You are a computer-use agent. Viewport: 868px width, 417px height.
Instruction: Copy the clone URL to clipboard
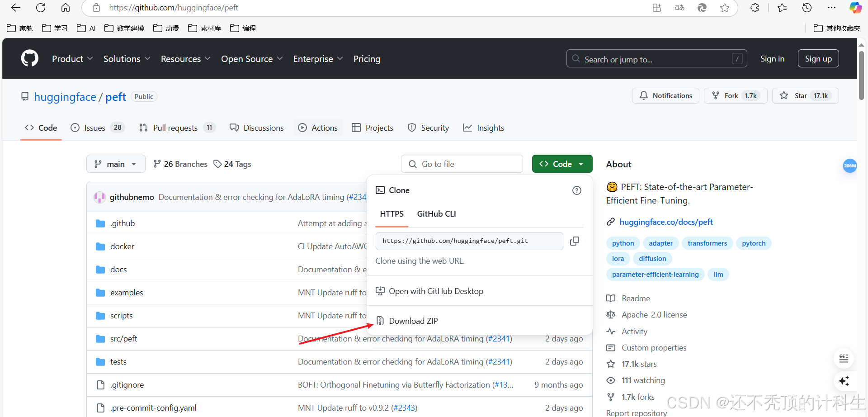pos(575,241)
